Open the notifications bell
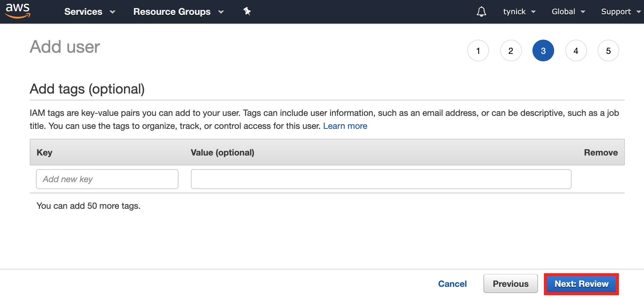Image resolution: width=644 pixels, height=298 pixels. point(481,12)
